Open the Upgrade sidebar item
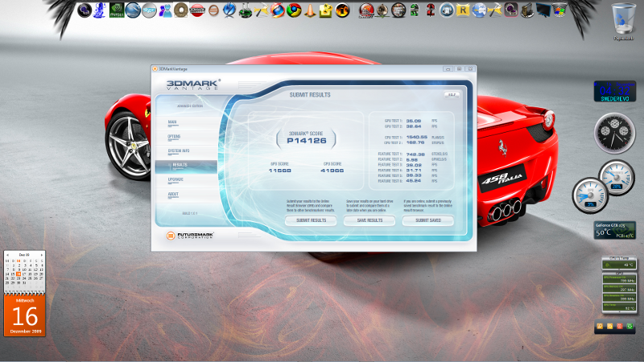 pos(175,179)
